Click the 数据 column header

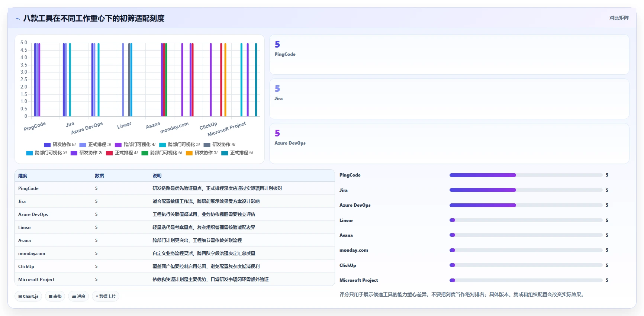coord(99,176)
